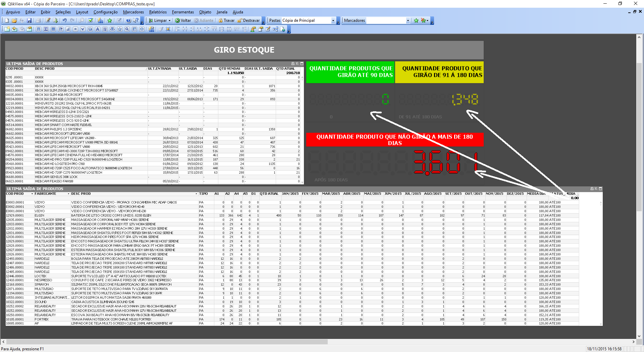This screenshot has height=352, width=644.
Task: Open the Ferramentas menu
Action: coord(183,12)
